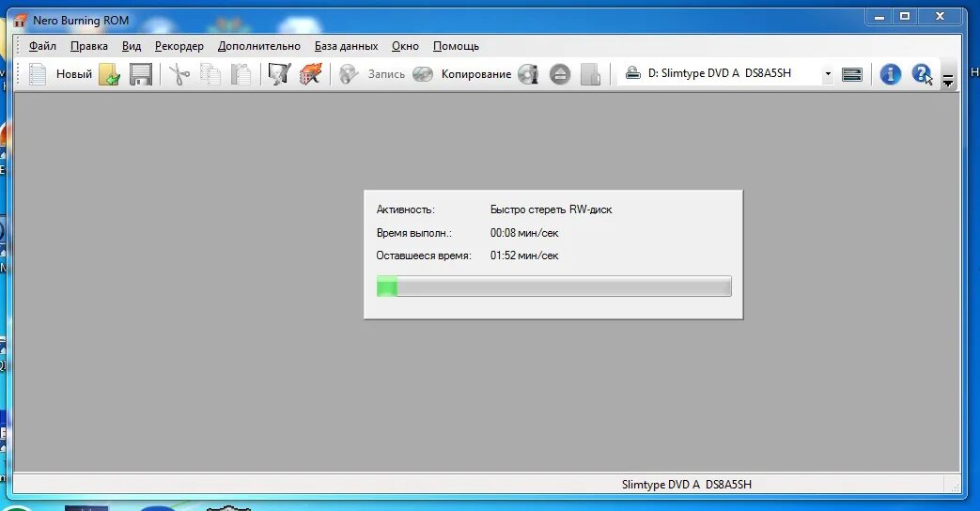This screenshot has height=511, width=980.
Task: Open the База данных menu
Action: [x=347, y=46]
